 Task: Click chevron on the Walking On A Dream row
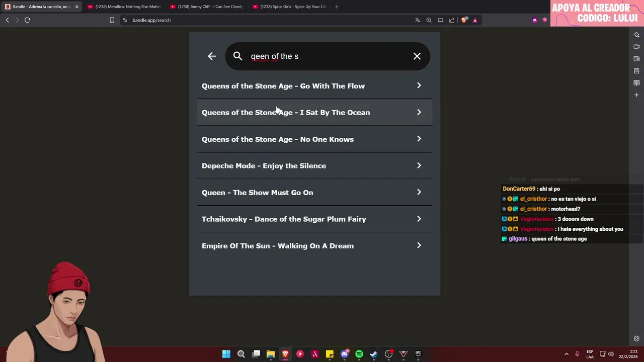(x=419, y=245)
